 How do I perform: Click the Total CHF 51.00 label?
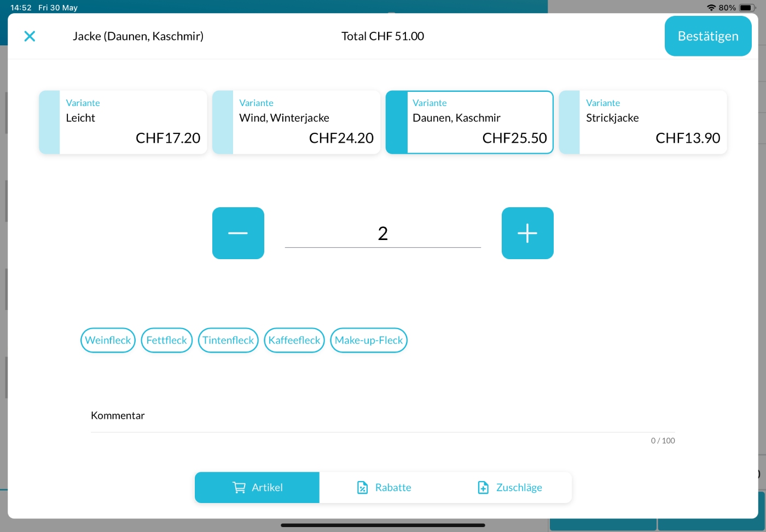coord(383,36)
